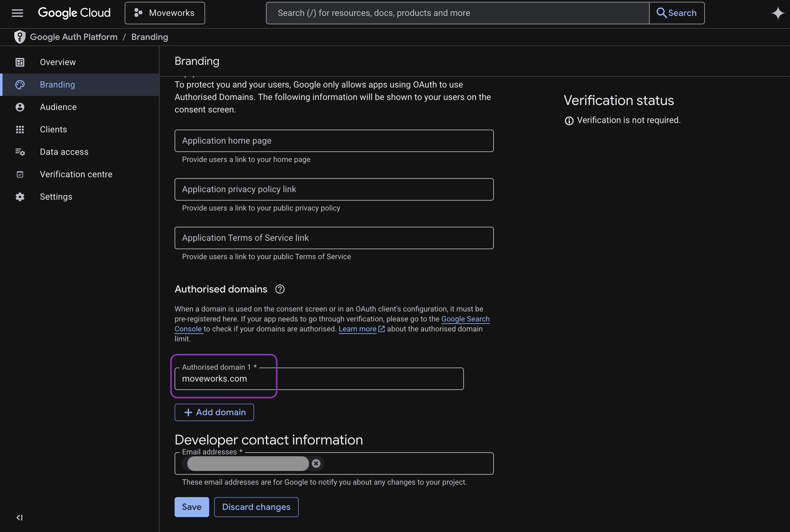This screenshot has height=532, width=790.
Task: Open the Settings gear item
Action: click(56, 197)
